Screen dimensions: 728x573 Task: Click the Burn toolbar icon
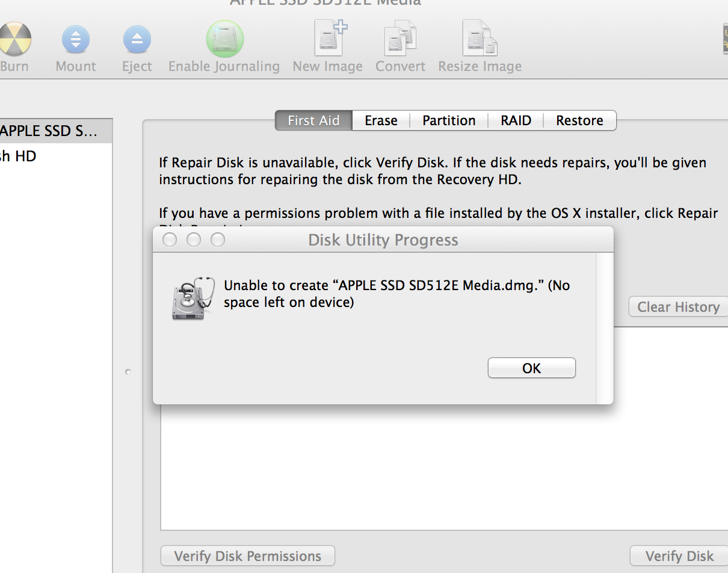pos(13,40)
